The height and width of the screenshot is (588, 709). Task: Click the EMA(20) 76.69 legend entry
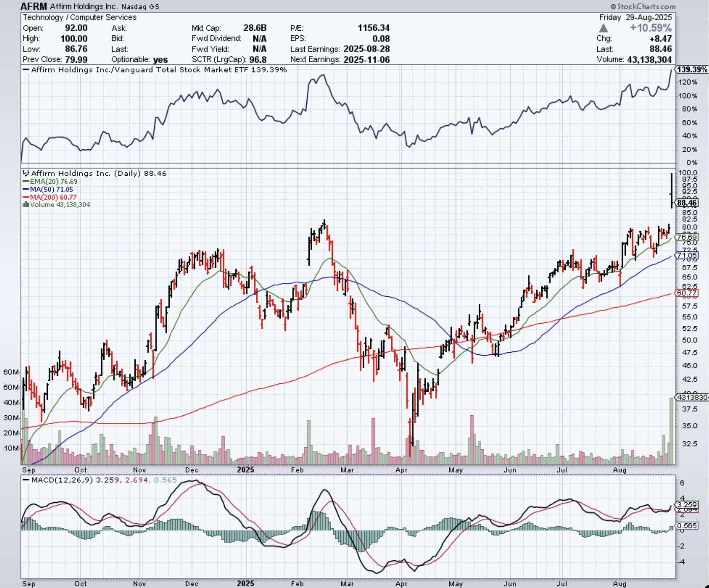(50, 182)
